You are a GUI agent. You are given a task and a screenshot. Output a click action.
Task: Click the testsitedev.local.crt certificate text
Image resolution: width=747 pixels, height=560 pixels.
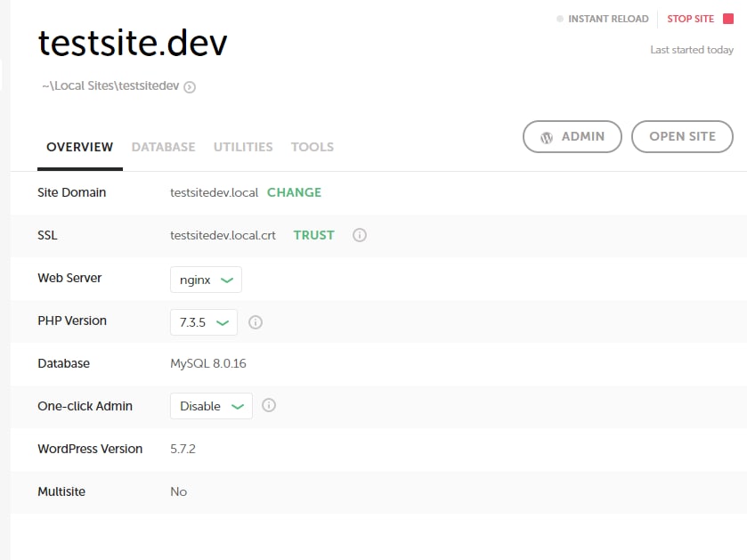point(223,235)
